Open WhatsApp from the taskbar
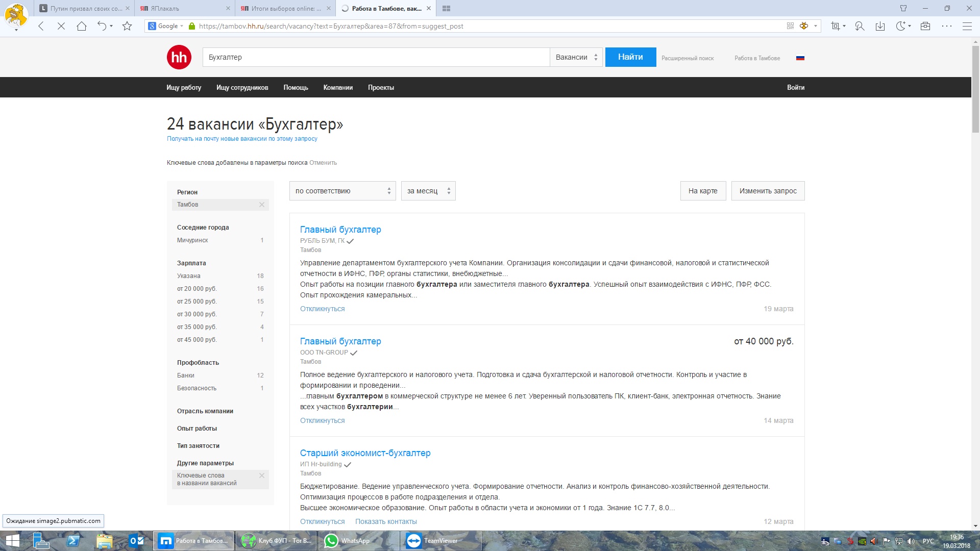The image size is (980, 551). 359,541
